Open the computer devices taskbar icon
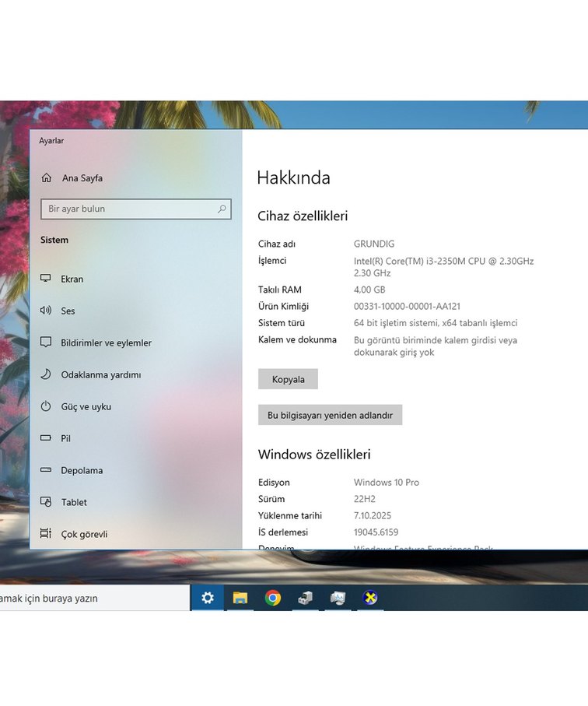 (x=305, y=598)
